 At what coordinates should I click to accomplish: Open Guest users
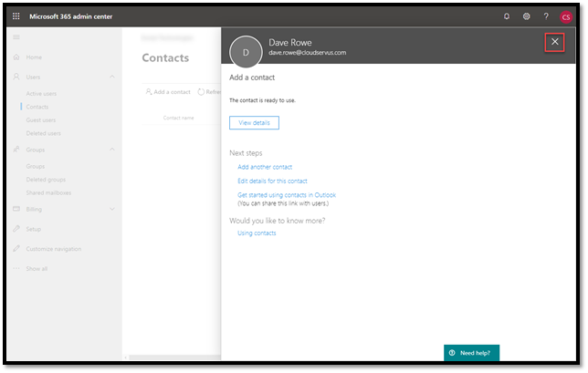(x=40, y=120)
